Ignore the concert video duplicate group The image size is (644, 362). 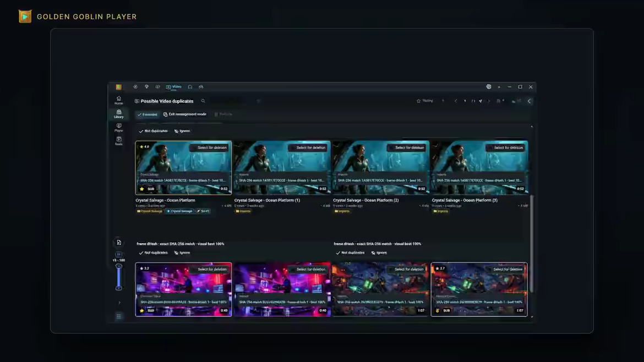pyautogui.click(x=182, y=253)
